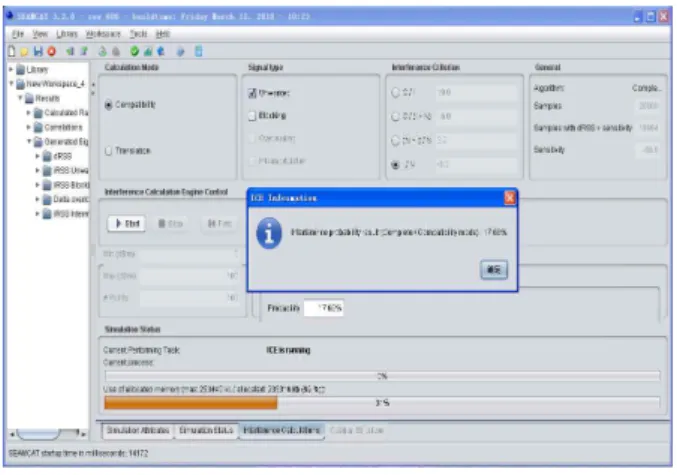Image resolution: width=677 pixels, height=475 pixels.
Task: Expand the iRSS Unwanted tree node
Action: (38, 171)
